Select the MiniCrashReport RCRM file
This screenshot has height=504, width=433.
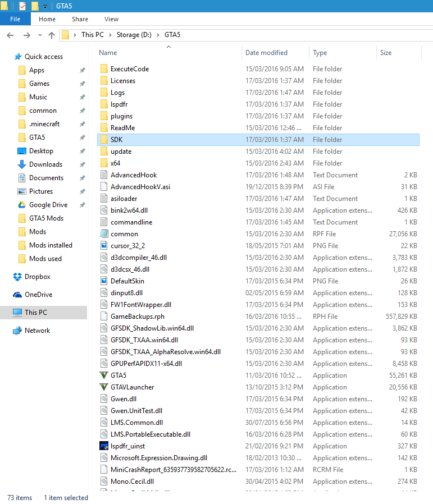click(258, 470)
